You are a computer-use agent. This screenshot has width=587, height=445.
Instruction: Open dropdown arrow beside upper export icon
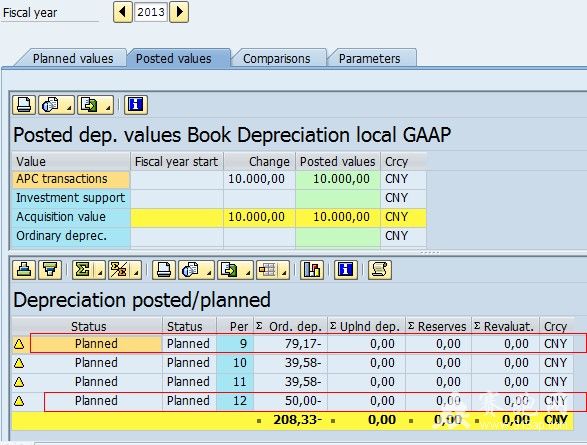tap(108, 108)
